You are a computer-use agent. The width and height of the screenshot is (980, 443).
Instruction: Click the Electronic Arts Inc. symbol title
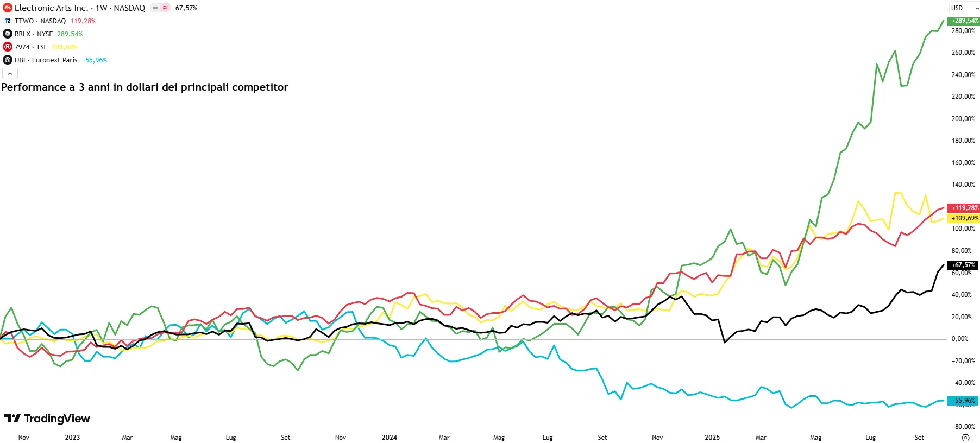[x=51, y=8]
